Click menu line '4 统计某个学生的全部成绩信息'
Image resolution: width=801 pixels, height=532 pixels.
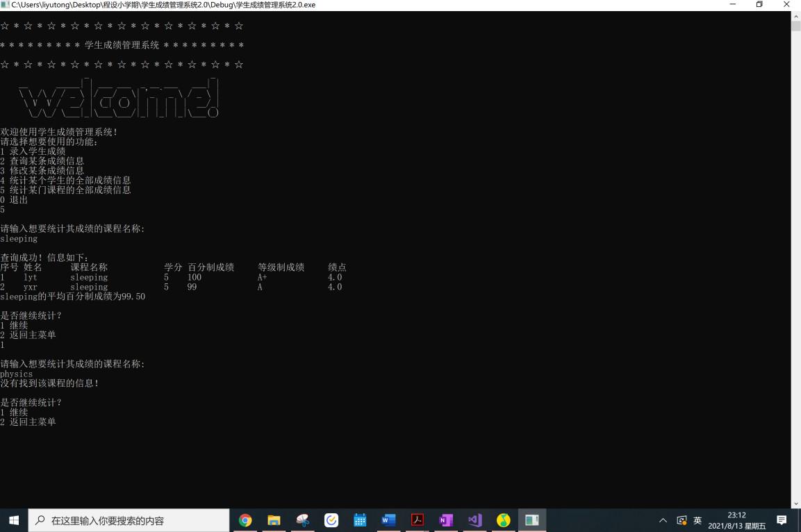65,180
